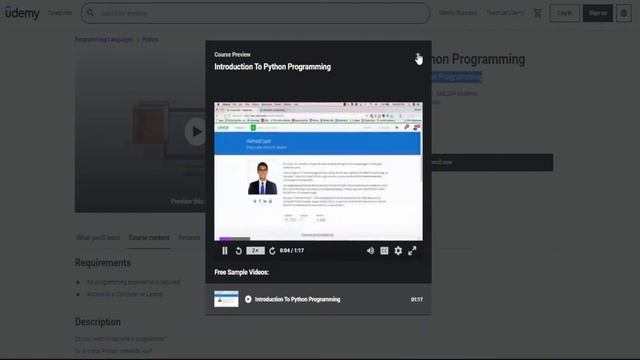Open the Python breadcrumb link
This screenshot has height=360, width=640.
click(x=150, y=40)
